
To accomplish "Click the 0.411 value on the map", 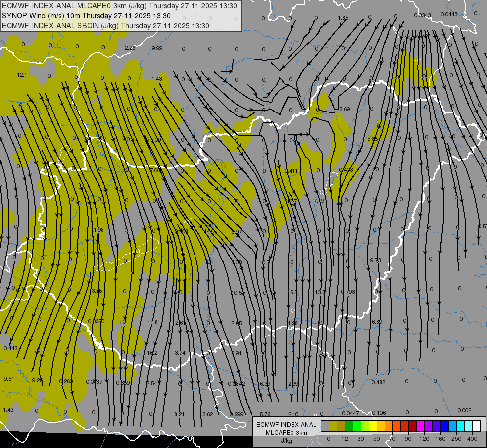I will 291,171.
